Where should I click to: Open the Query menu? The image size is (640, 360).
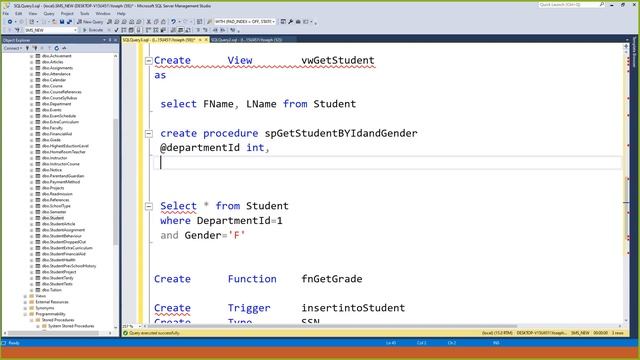click(49, 13)
